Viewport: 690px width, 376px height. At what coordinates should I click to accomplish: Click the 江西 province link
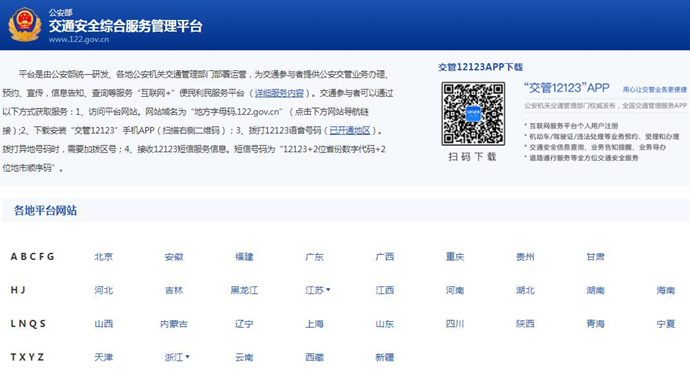pos(385,290)
